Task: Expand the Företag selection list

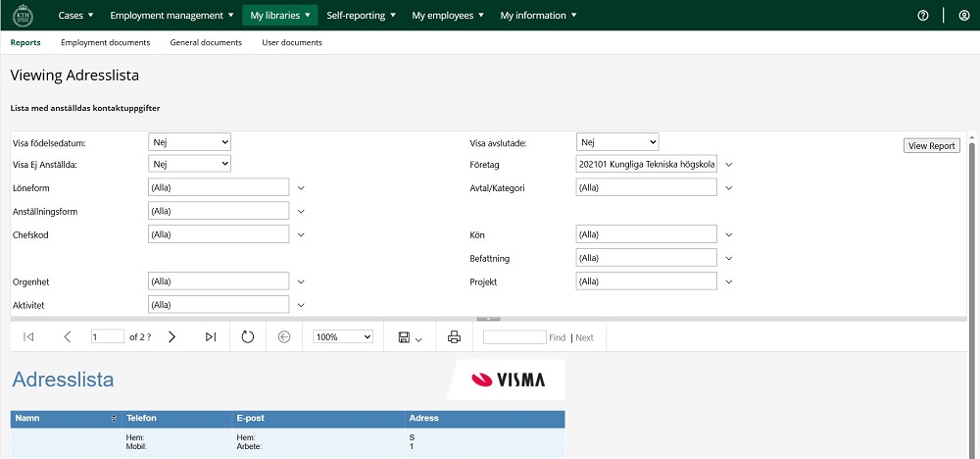Action: tap(729, 165)
